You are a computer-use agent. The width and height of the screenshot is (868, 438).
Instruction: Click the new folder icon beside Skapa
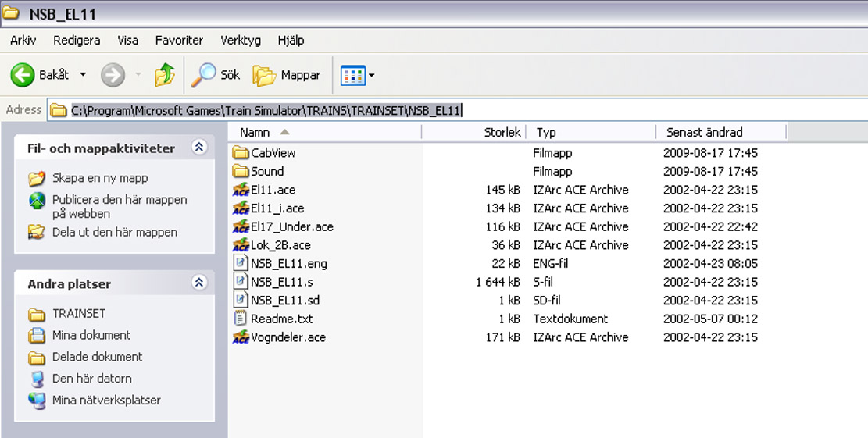click(x=37, y=178)
